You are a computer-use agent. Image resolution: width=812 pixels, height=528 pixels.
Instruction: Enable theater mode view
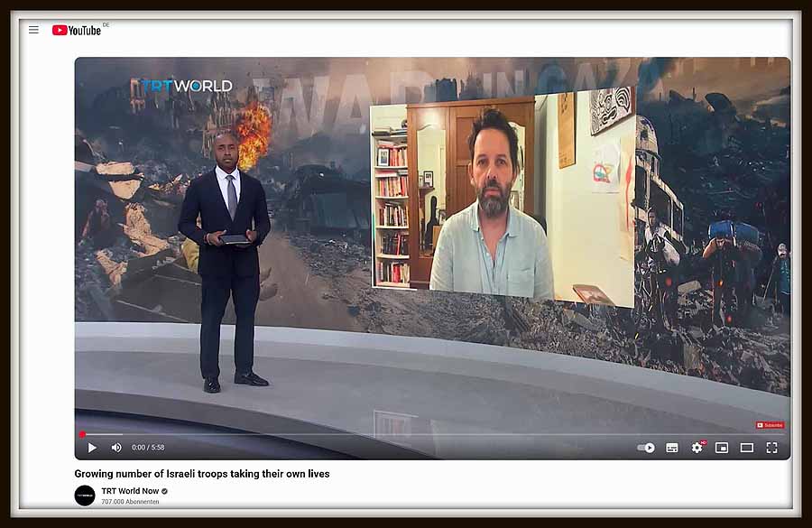[x=746, y=448]
